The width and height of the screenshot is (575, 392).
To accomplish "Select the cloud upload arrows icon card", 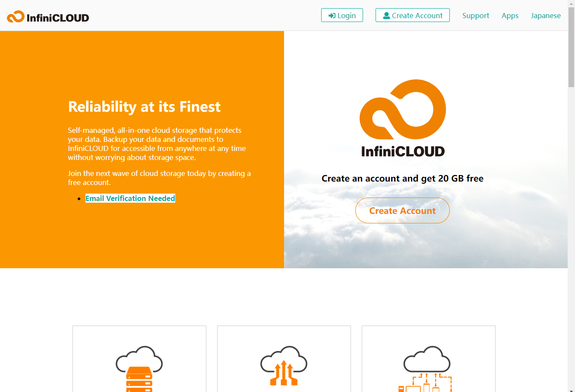I will point(284,359).
